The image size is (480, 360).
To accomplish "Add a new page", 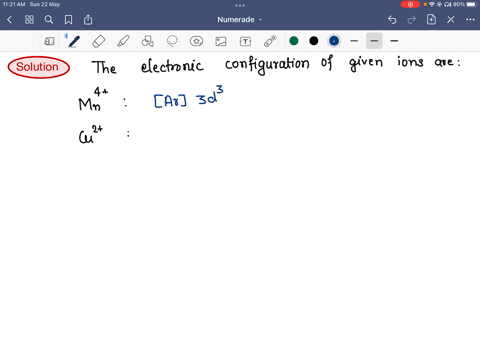I will click(431, 20).
